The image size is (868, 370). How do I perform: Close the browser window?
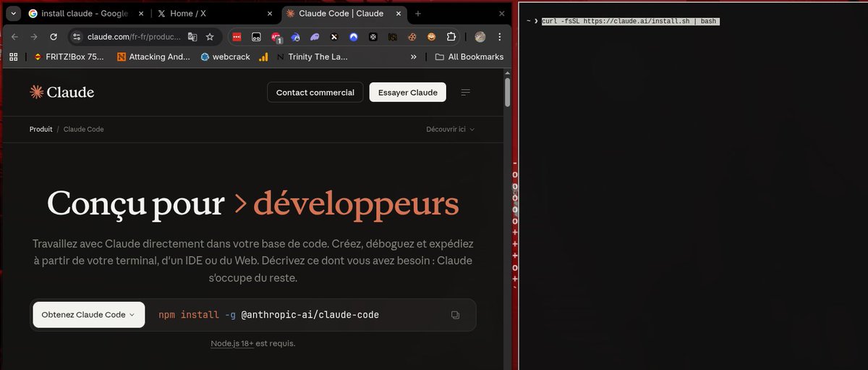(x=503, y=14)
